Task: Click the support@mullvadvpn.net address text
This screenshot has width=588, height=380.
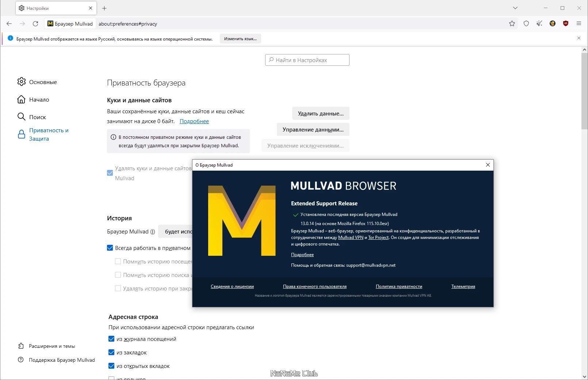Action: click(x=371, y=265)
